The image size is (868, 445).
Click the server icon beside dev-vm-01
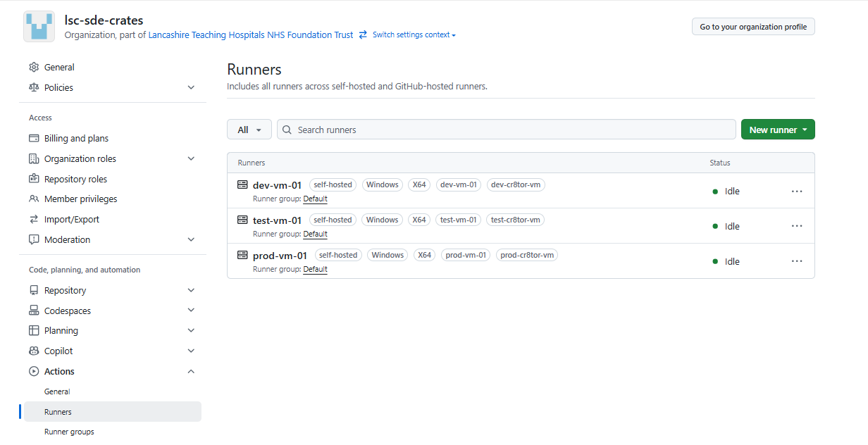[242, 184]
